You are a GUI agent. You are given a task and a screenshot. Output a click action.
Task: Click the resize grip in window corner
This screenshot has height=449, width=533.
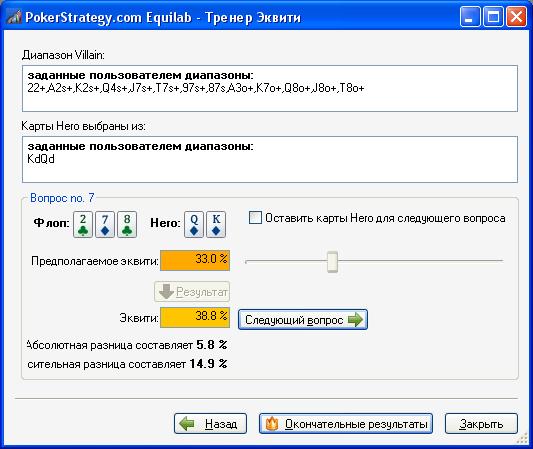tap(522, 439)
